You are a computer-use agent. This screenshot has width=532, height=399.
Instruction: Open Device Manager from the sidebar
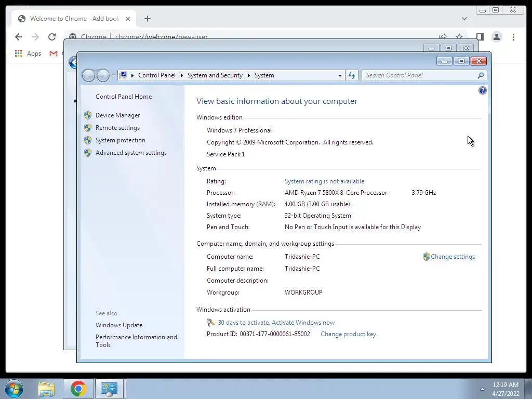[117, 115]
